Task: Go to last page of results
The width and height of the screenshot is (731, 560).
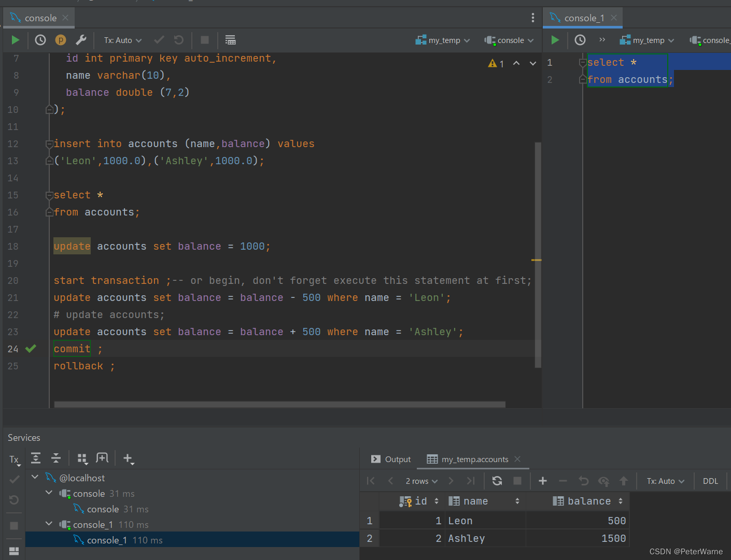Action: (471, 481)
